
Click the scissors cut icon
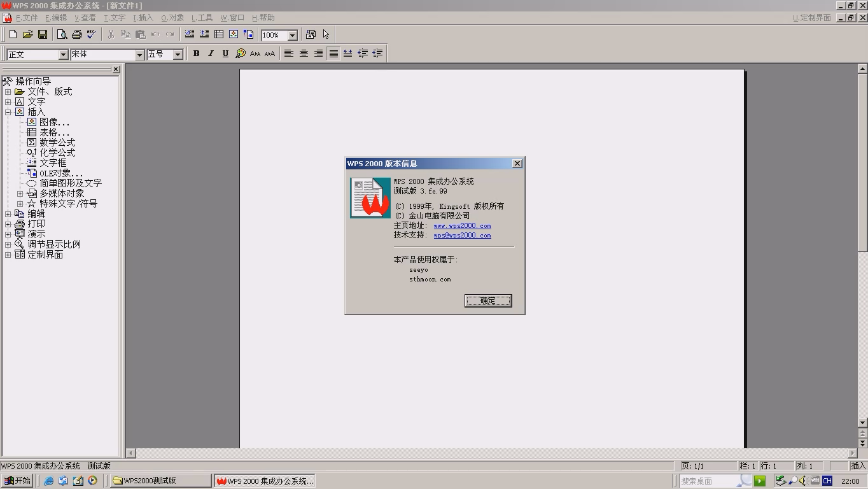point(111,34)
